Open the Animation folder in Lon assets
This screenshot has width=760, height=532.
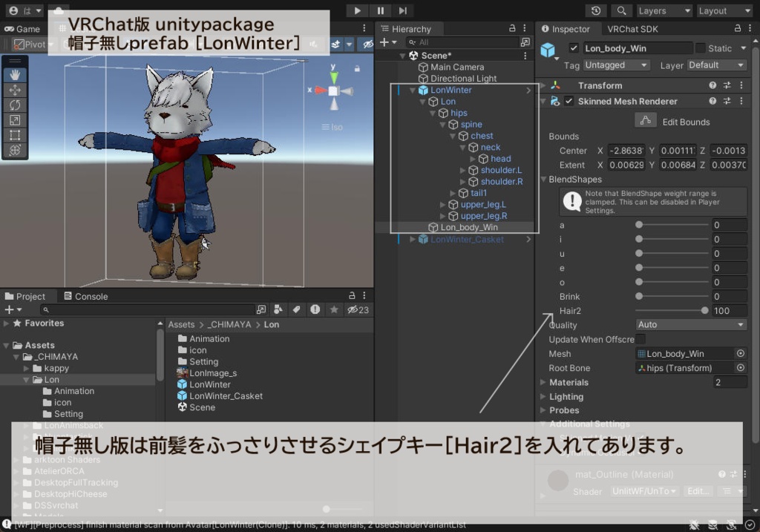point(203,338)
